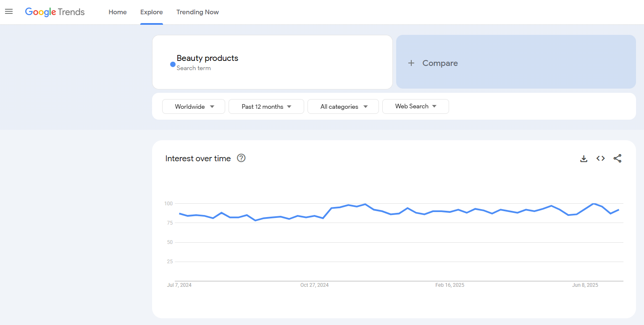The height and width of the screenshot is (325, 644).
Task: Click the Jul 7, 2024 axis label
Action: pyautogui.click(x=179, y=285)
